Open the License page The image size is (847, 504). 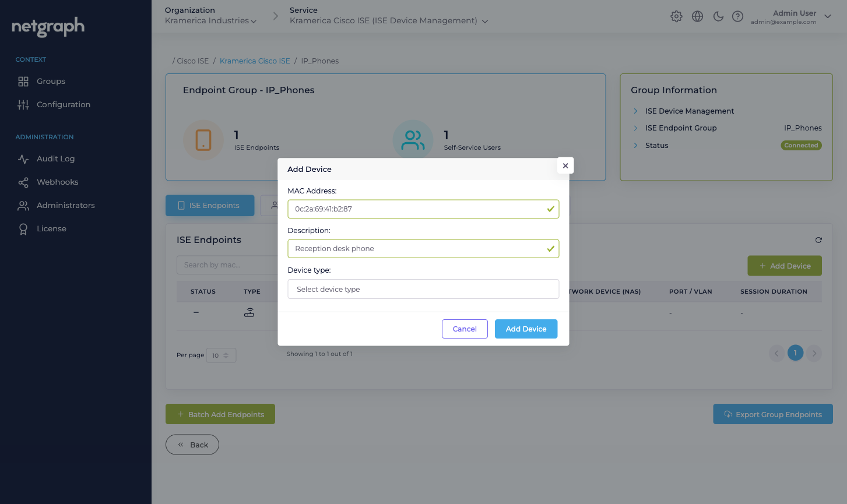[x=51, y=229]
